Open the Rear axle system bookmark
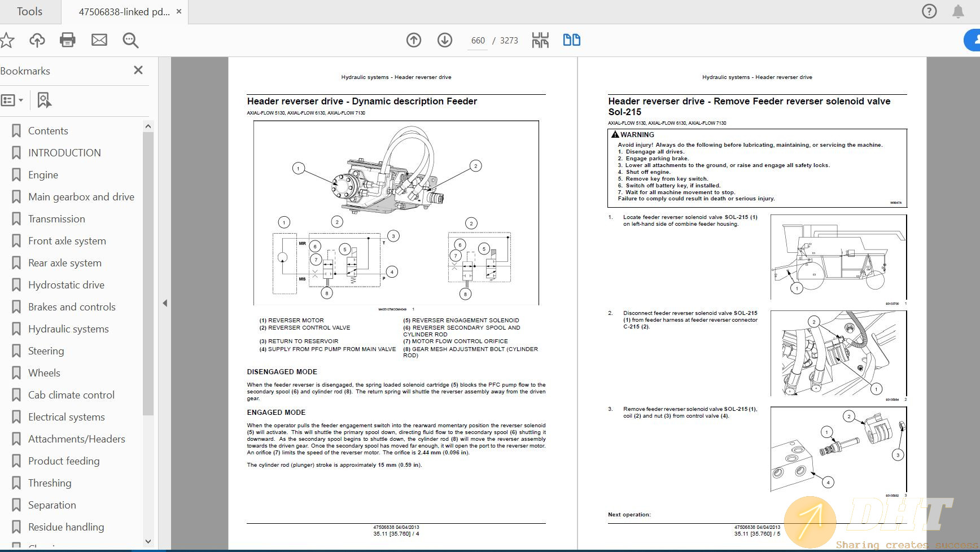 pyautogui.click(x=65, y=263)
